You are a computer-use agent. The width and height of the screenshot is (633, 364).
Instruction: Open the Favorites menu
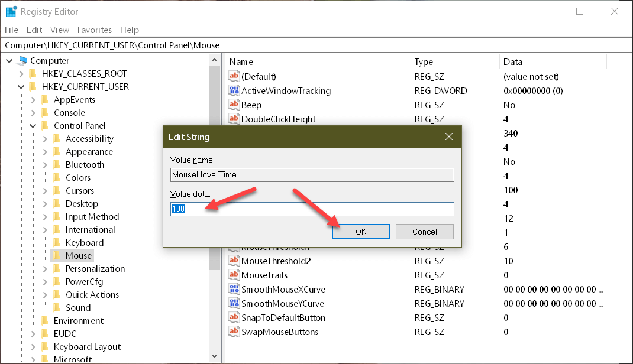point(95,30)
